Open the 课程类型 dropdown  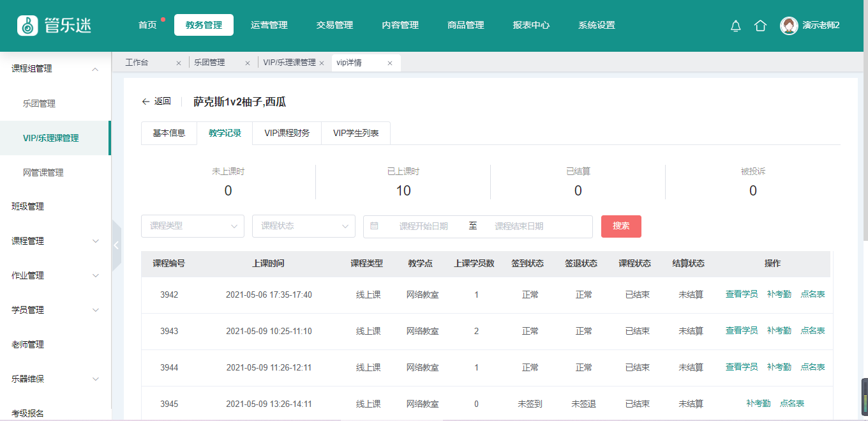click(x=192, y=226)
